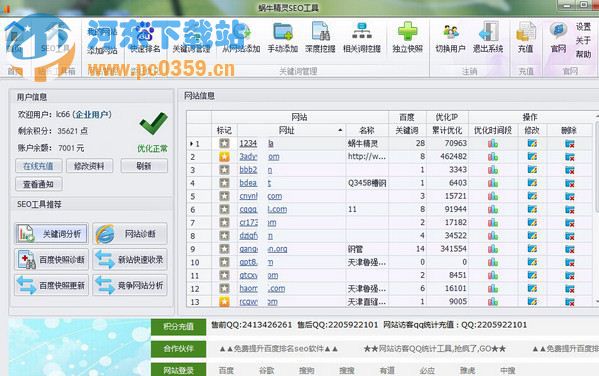Select the cell 462482 in row 2

click(448, 157)
